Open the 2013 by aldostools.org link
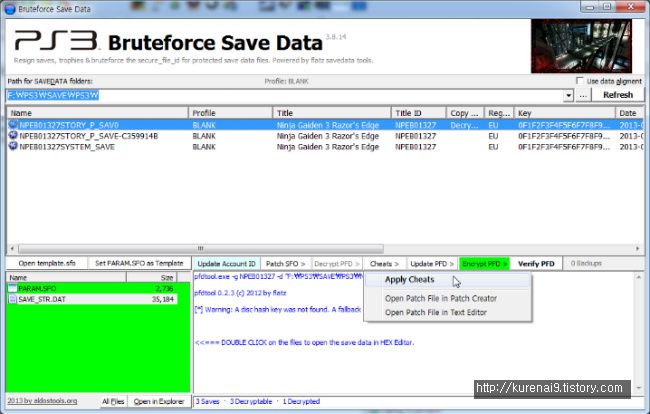 42,401
